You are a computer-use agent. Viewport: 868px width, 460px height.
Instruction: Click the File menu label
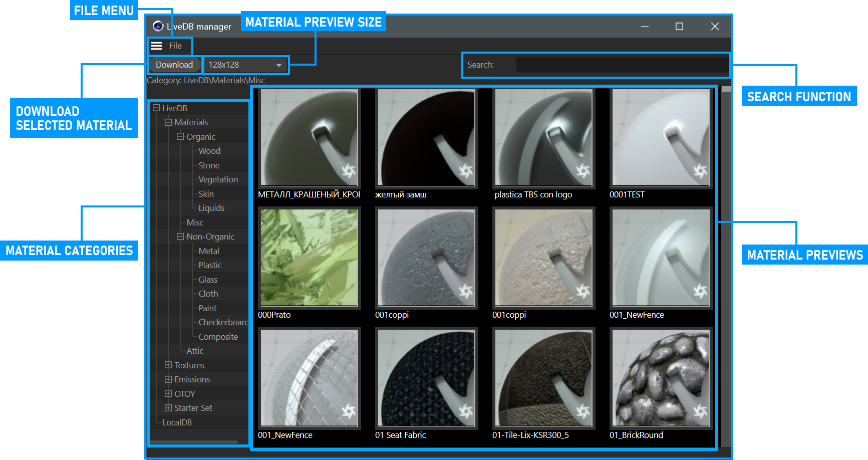(x=175, y=46)
